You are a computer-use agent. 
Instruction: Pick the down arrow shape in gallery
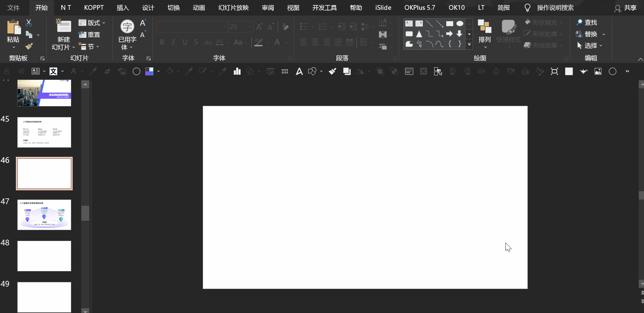460,34
